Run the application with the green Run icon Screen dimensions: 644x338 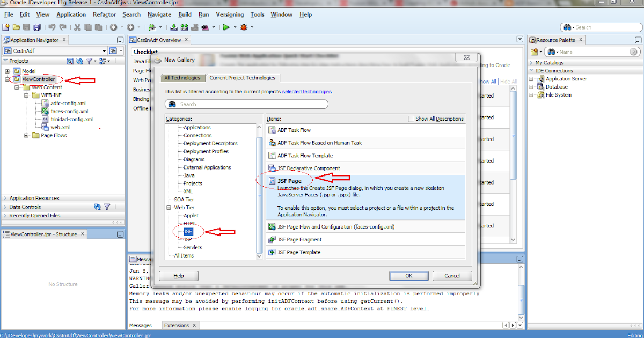(226, 27)
